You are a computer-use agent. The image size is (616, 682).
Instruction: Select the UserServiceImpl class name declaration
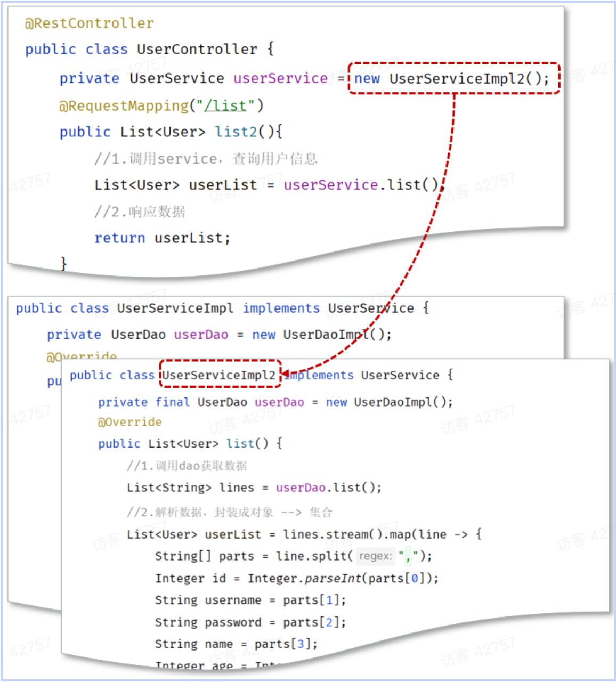(175, 308)
